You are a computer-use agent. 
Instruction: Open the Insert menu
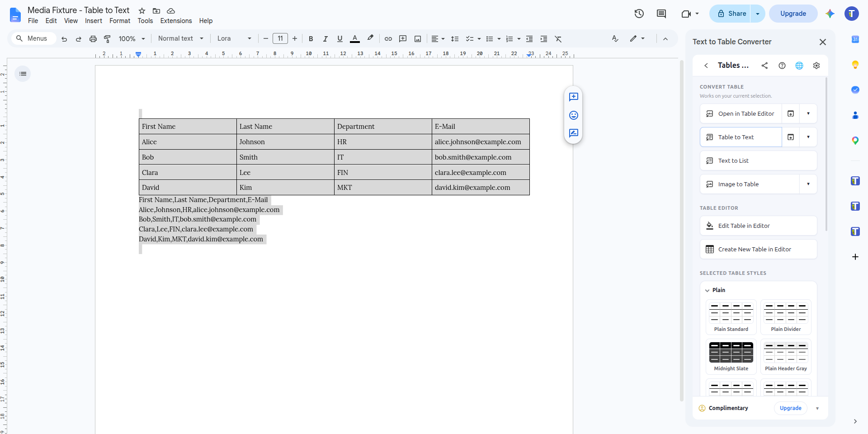coord(94,21)
